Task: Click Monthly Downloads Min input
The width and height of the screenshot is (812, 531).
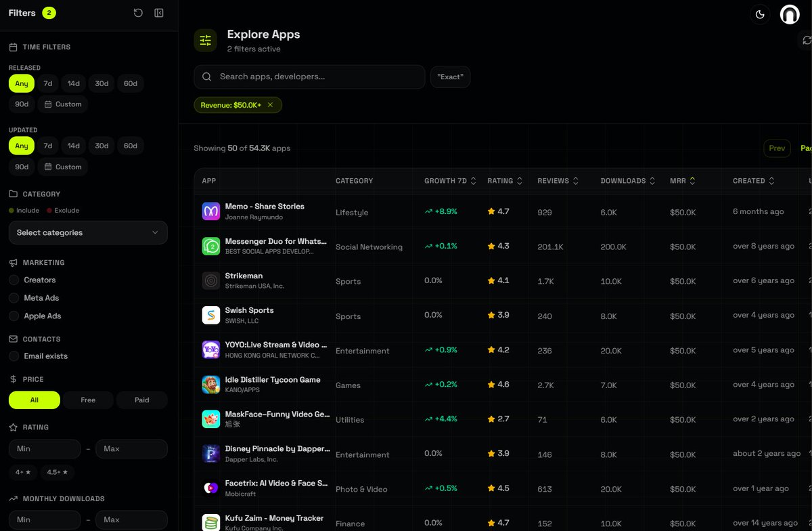Action: pos(45,519)
